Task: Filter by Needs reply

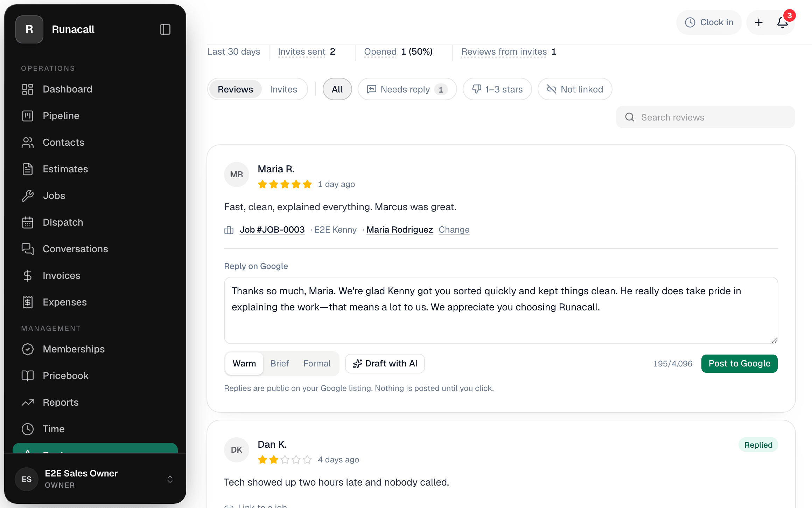Action: (x=407, y=89)
